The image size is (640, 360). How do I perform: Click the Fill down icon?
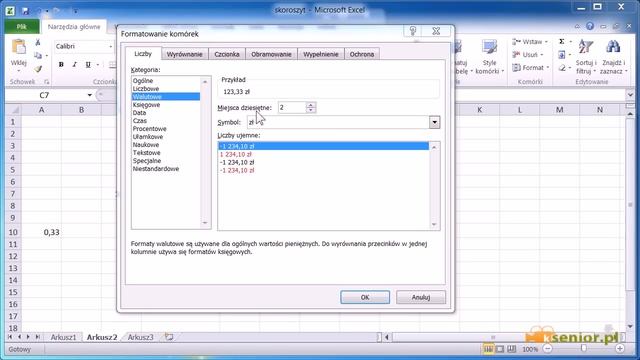(x=562, y=54)
